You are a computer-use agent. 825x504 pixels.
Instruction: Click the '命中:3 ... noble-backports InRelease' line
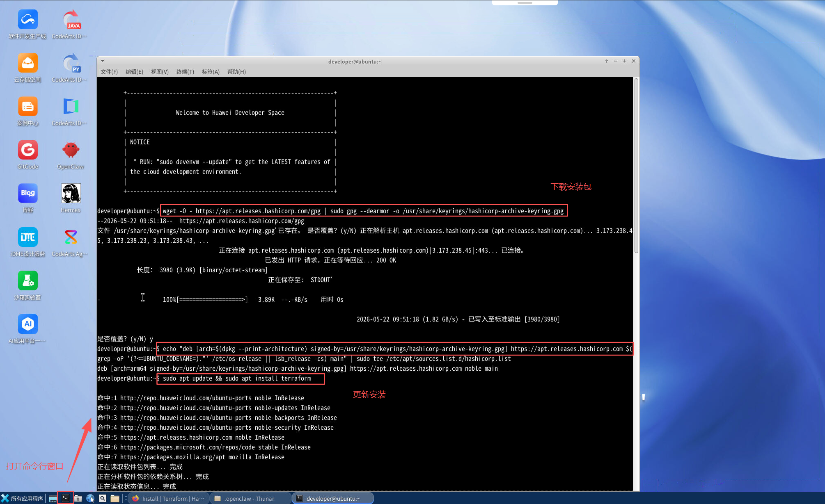pyautogui.click(x=217, y=418)
